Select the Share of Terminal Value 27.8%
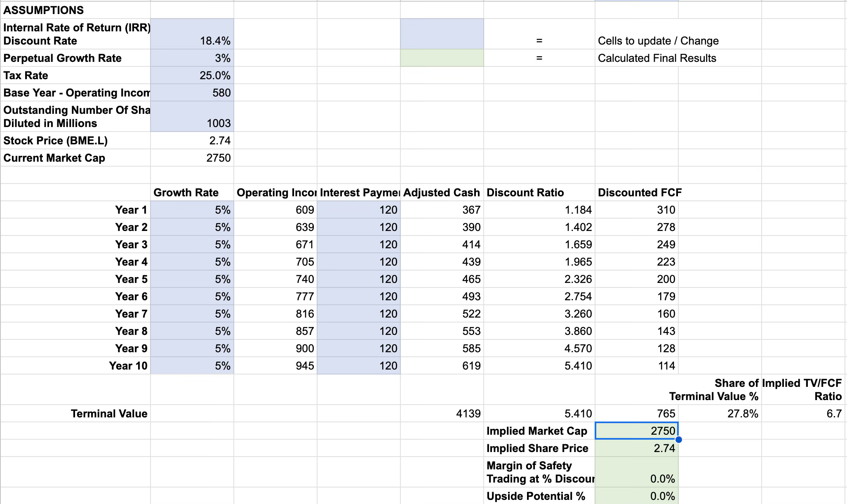 click(720, 414)
